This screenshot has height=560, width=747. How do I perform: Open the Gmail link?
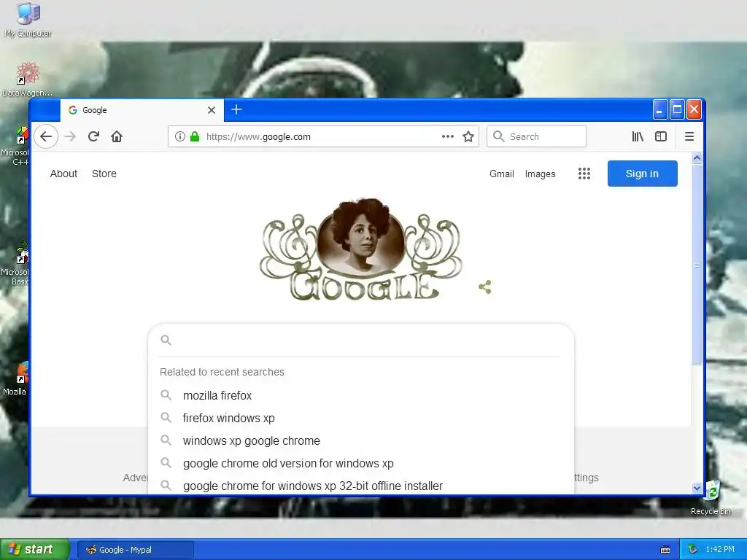[x=502, y=174]
